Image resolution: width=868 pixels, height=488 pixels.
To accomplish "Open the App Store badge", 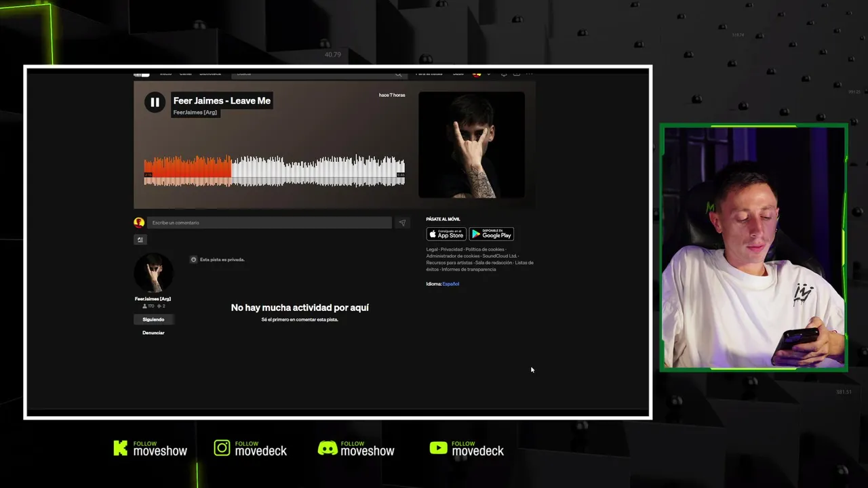I will tap(446, 234).
